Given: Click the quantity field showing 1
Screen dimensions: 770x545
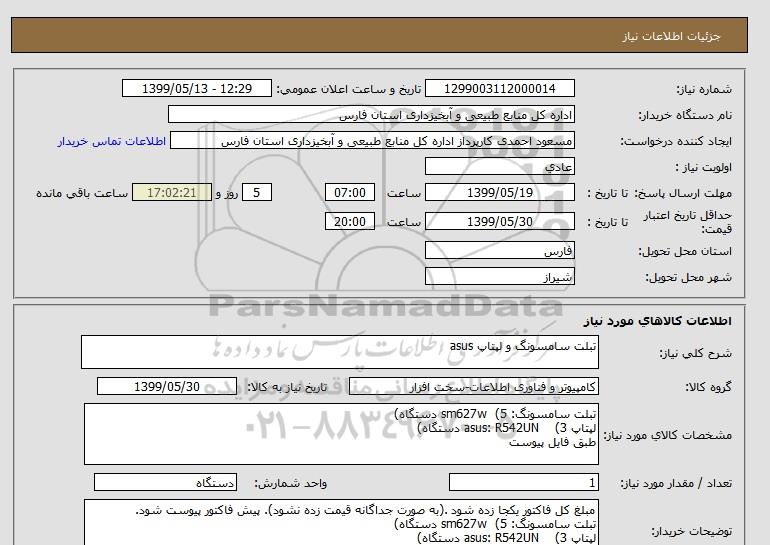Looking at the screenshot, I should tap(524, 483).
